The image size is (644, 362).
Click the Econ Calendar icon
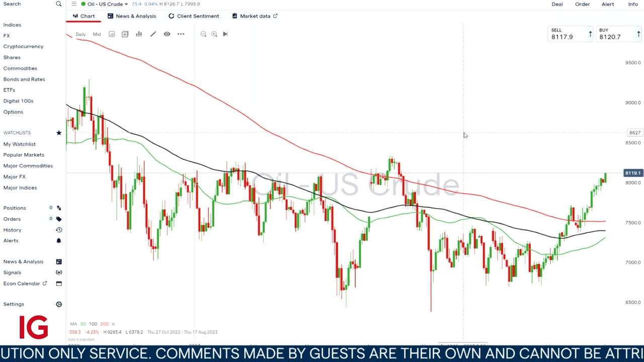59,284
